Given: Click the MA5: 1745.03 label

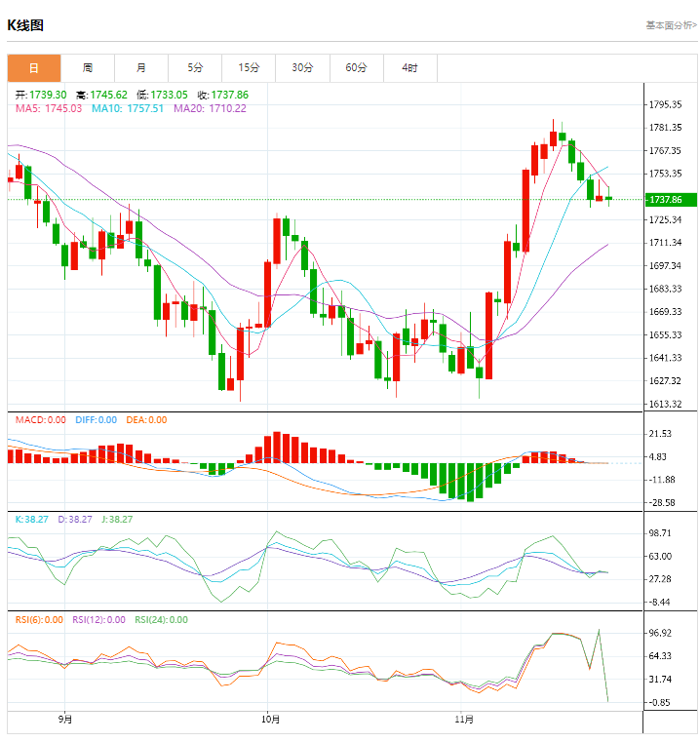Looking at the screenshot, I should click(49, 109).
